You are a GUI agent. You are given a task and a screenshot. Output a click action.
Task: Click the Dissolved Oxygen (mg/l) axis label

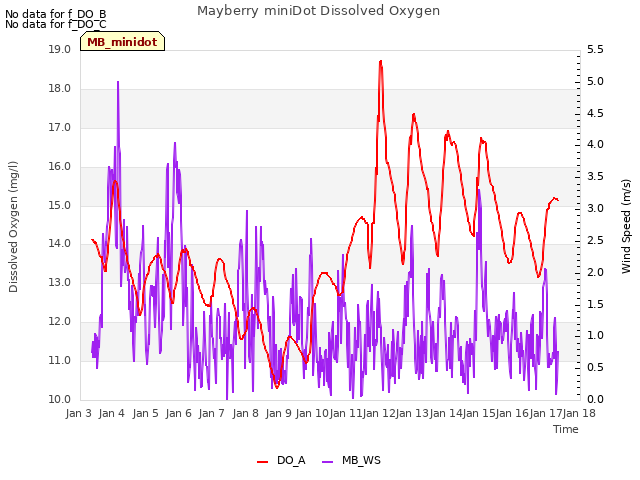tap(13, 227)
